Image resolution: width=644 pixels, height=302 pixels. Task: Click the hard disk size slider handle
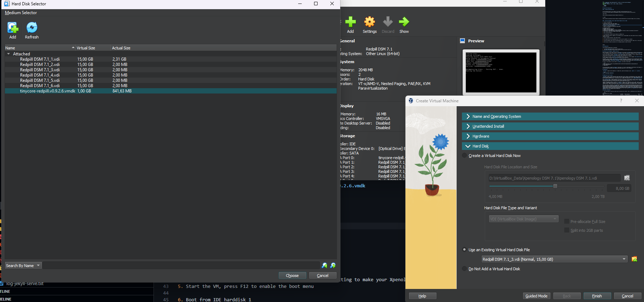point(555,186)
